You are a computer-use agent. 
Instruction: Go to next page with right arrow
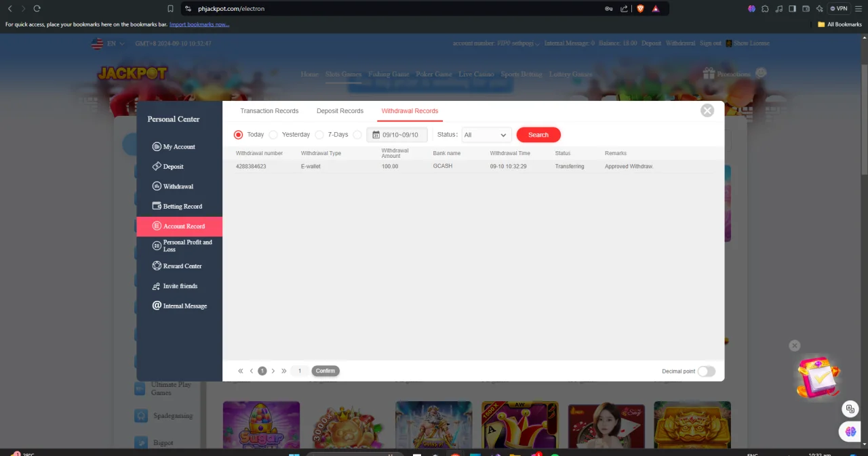click(273, 371)
